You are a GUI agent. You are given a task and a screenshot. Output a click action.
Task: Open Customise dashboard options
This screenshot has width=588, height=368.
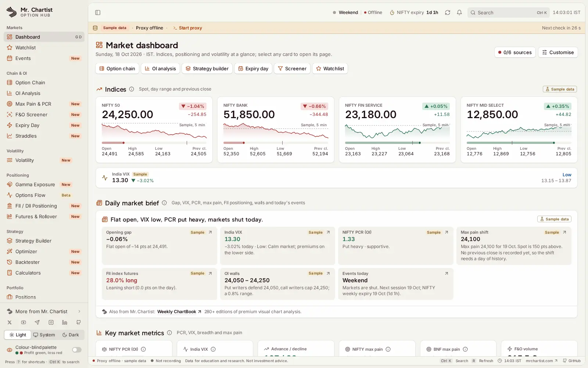coord(558,52)
